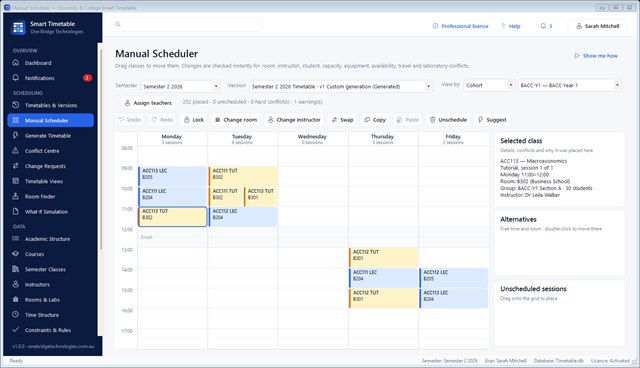The height and width of the screenshot is (368, 640).
Task: Select Thursday 13:00 ACC112 TUT B301
Action: (x=383, y=257)
